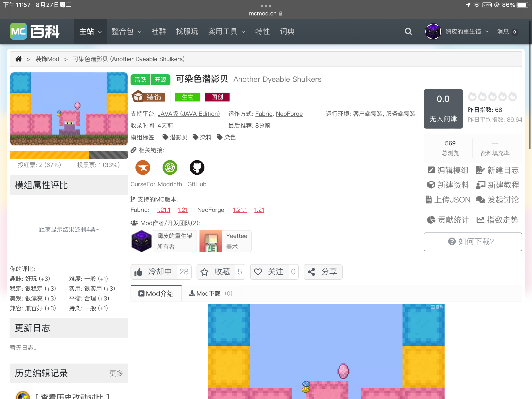Click 上传JSON icon
The image size is (532, 399).
point(448,200)
